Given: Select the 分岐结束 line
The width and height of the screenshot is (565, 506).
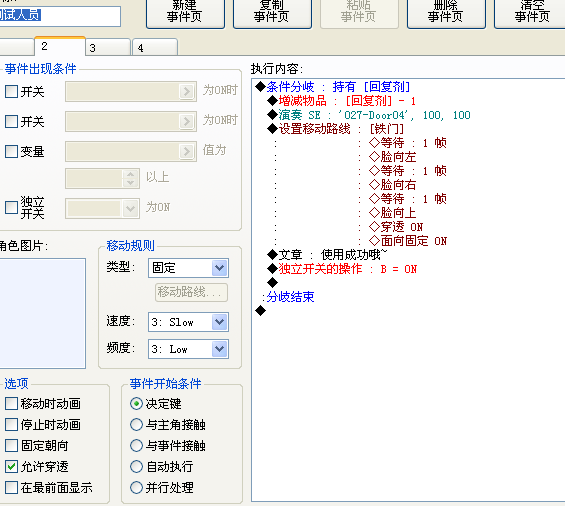Looking at the screenshot, I should point(288,297).
